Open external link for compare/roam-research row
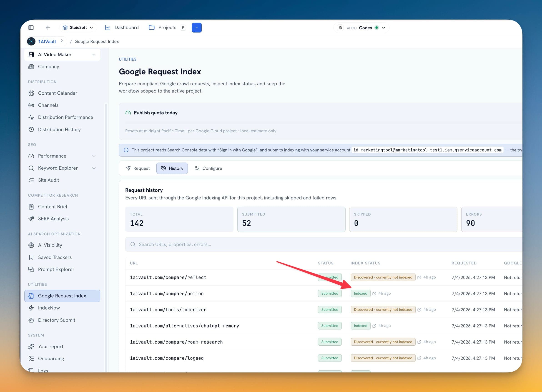This screenshot has width=542, height=392. [419, 342]
